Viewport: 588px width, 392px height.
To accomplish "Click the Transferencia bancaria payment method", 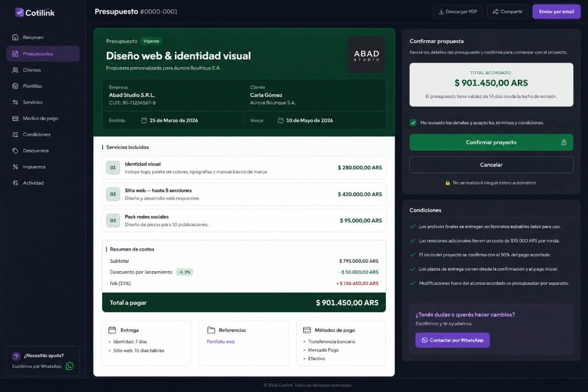I will 331,341.
